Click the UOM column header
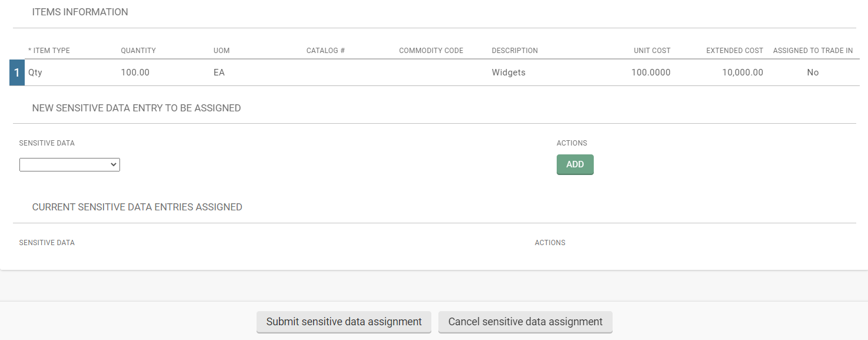The height and width of the screenshot is (340, 868). tap(221, 51)
